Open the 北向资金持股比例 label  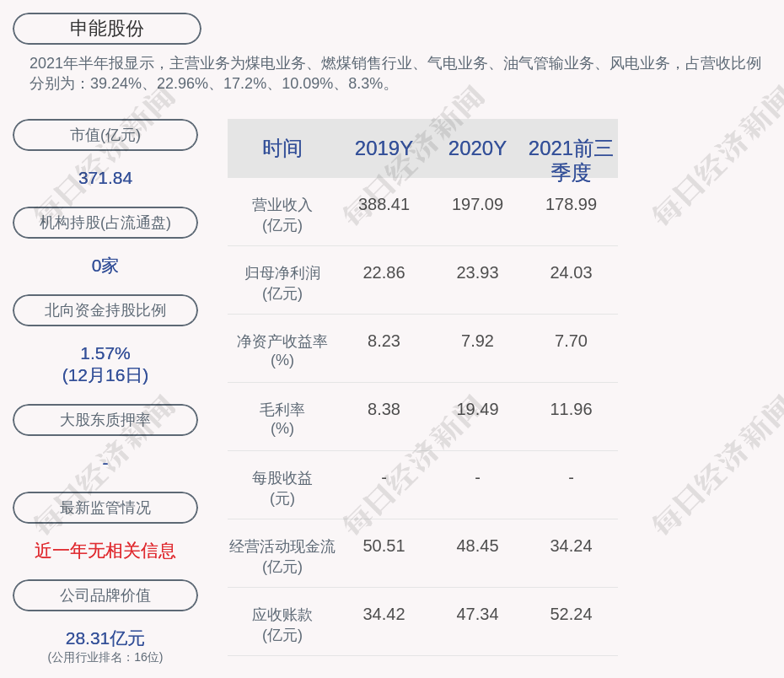click(x=105, y=310)
